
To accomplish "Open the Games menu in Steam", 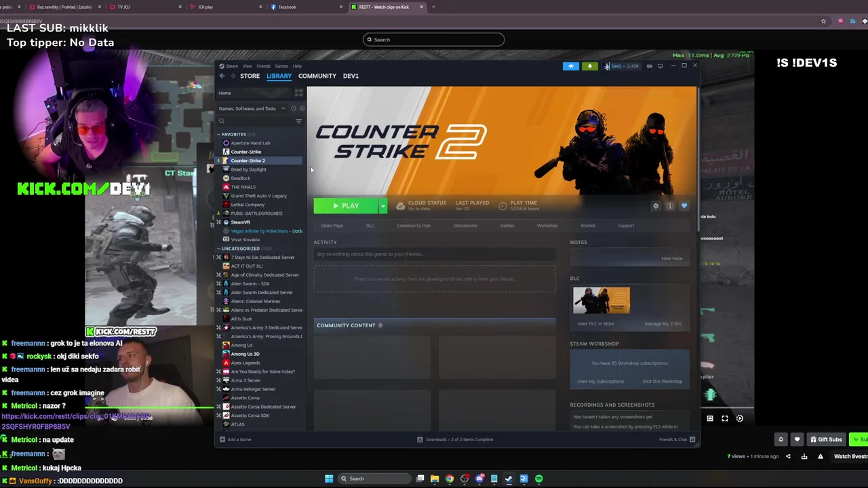I will tap(281, 66).
